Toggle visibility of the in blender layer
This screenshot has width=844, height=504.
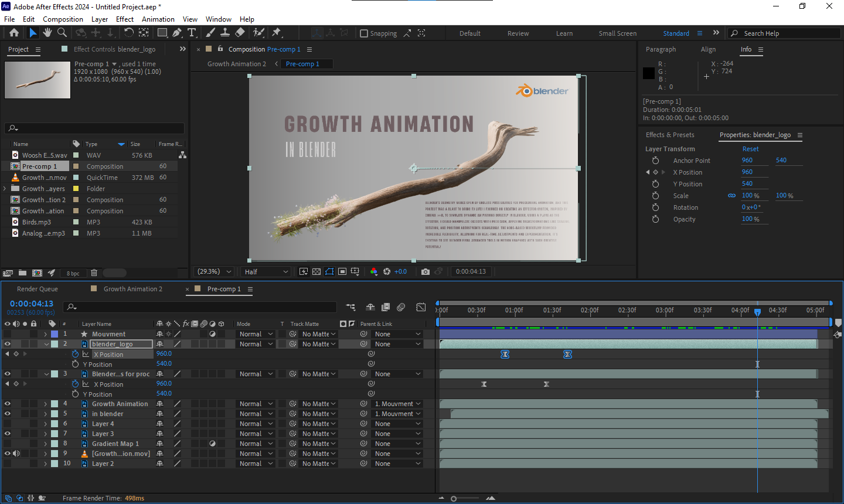pyautogui.click(x=8, y=414)
